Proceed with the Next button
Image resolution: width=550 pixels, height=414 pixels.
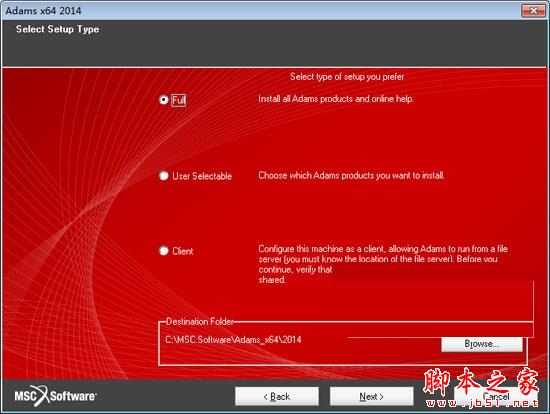click(371, 396)
